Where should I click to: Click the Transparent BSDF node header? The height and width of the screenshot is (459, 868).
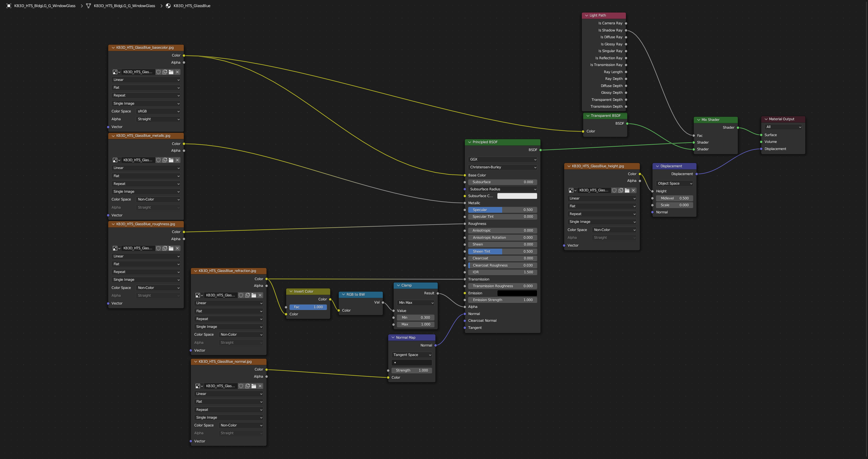(605, 116)
